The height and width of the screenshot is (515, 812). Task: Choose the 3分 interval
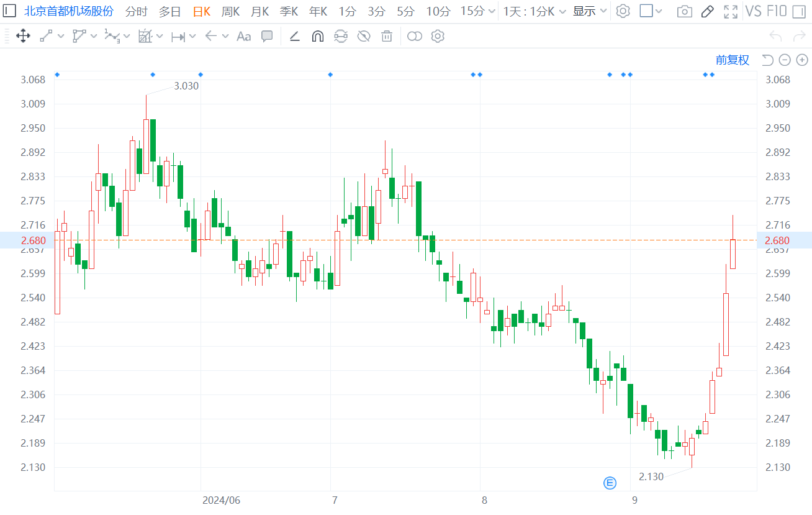pos(377,11)
